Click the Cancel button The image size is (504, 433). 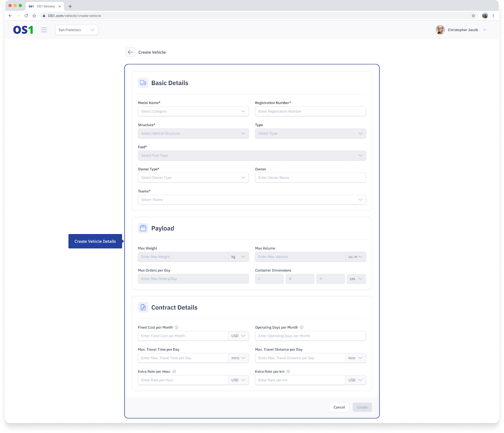point(339,407)
